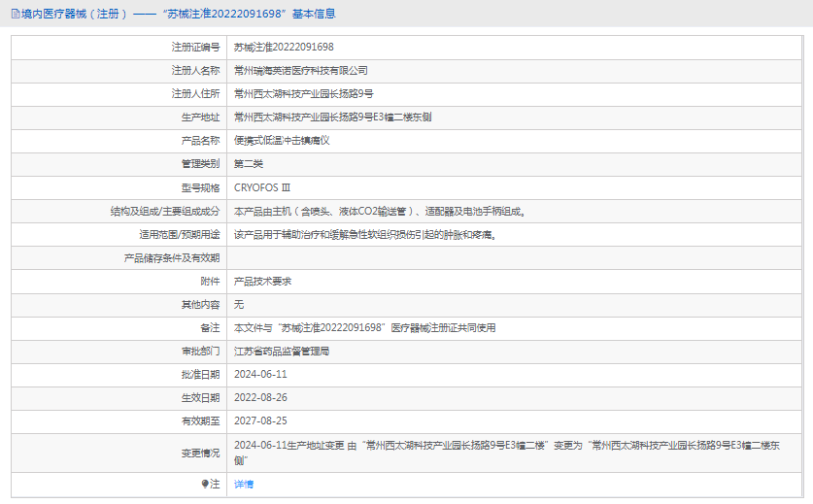
Task: Click the 注册人住所 label
Action: coord(195,94)
